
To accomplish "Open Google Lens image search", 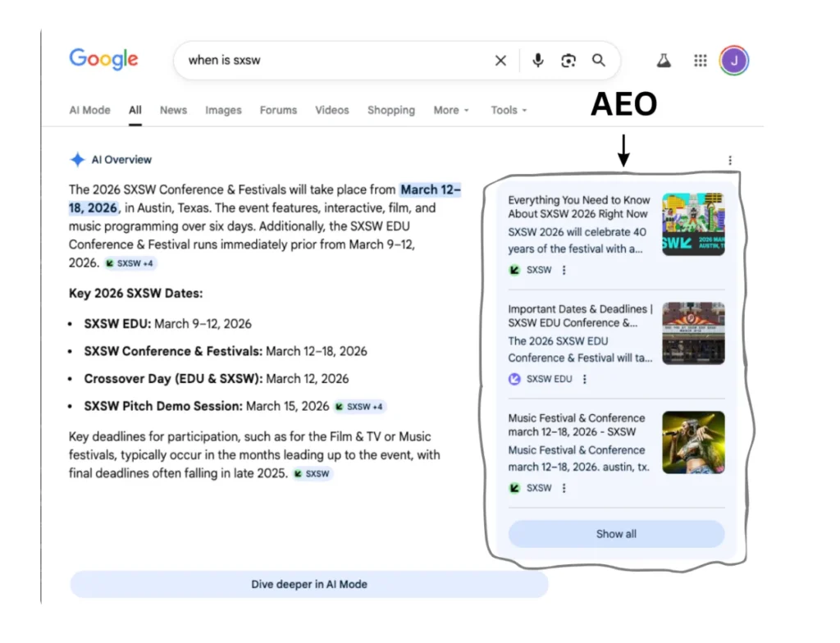I will click(x=568, y=61).
